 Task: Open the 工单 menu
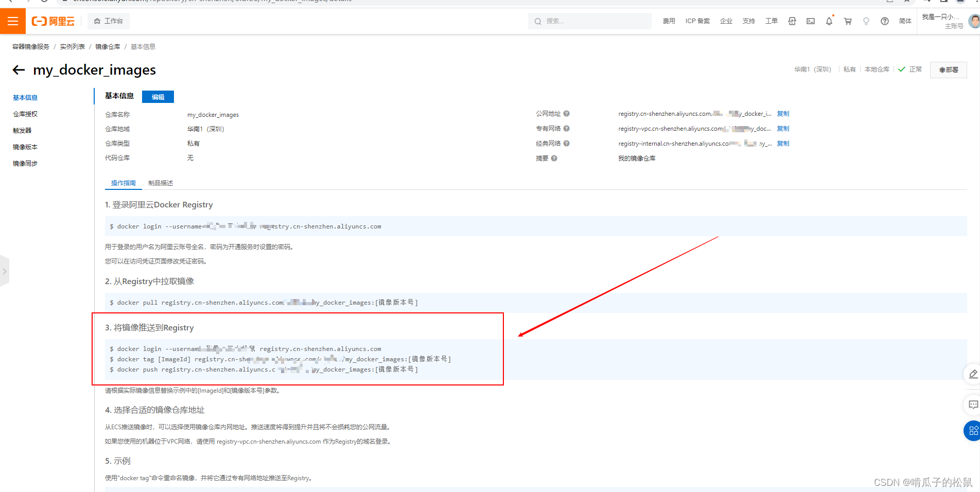click(772, 21)
